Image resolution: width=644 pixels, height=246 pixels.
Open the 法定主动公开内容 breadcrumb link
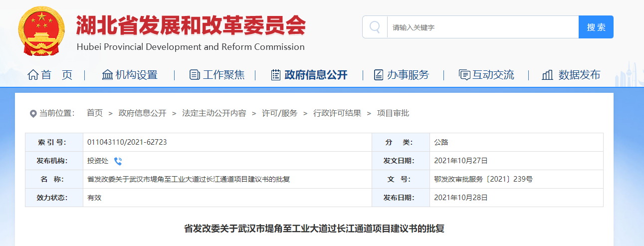(x=214, y=113)
